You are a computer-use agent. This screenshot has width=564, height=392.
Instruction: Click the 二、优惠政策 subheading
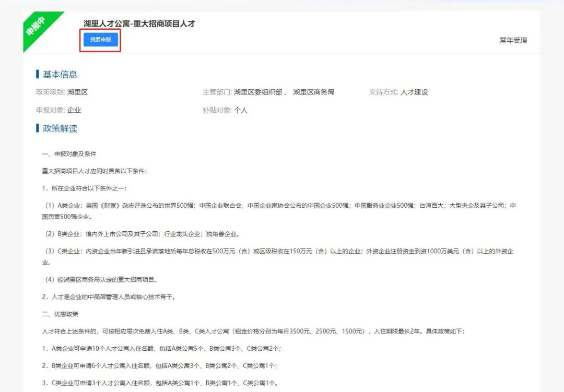(x=60, y=314)
